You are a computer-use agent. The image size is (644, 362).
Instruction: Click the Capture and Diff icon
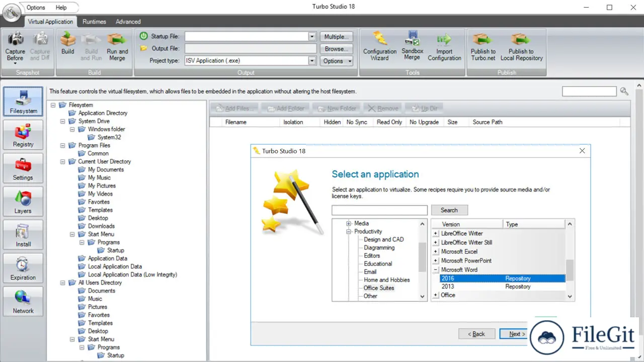40,39
